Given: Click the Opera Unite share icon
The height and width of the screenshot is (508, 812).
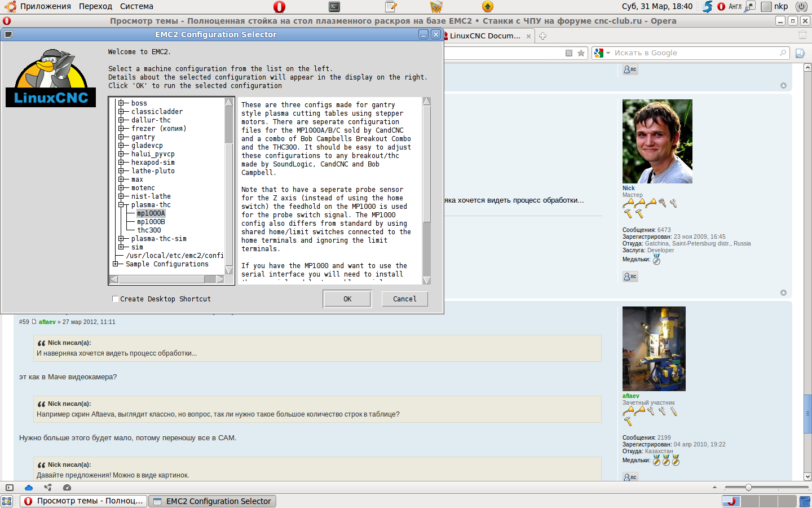Looking at the screenshot, I should coord(48,488).
